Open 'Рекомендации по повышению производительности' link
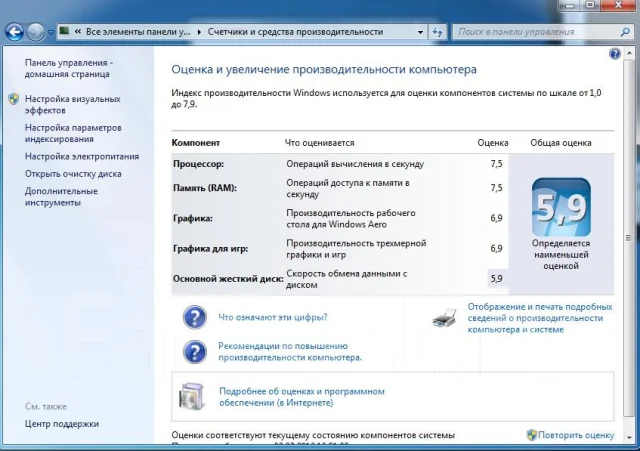 (290, 351)
